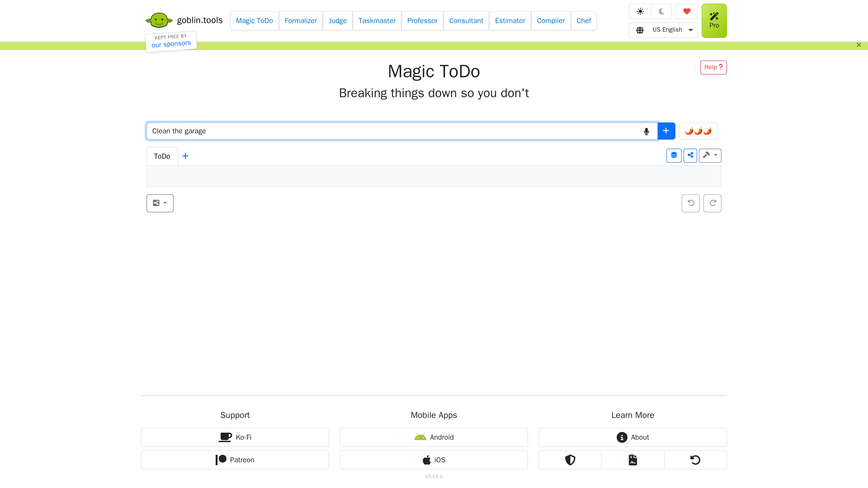Viewport: 868px width, 488px height.
Task: Click the stacked layers icon button
Action: (x=674, y=155)
